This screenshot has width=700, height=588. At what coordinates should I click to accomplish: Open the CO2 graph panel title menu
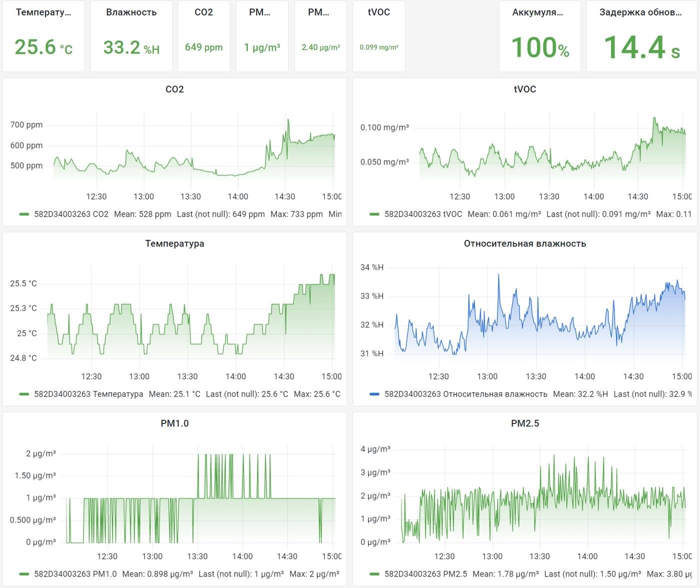point(174,89)
